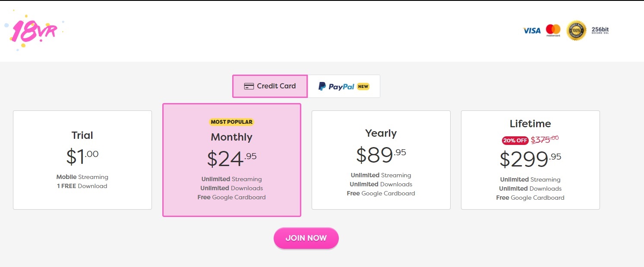Click the Monthly plan title text
The image size is (644, 267).
pyautogui.click(x=232, y=137)
